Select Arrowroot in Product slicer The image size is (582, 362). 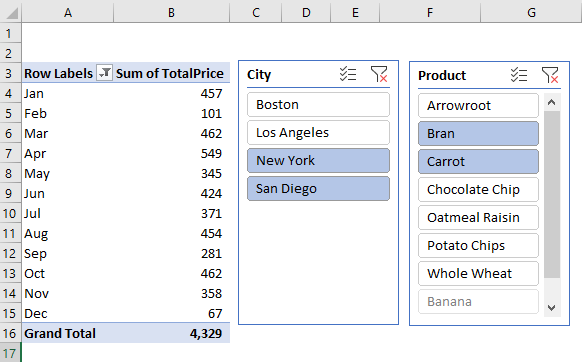point(478,105)
